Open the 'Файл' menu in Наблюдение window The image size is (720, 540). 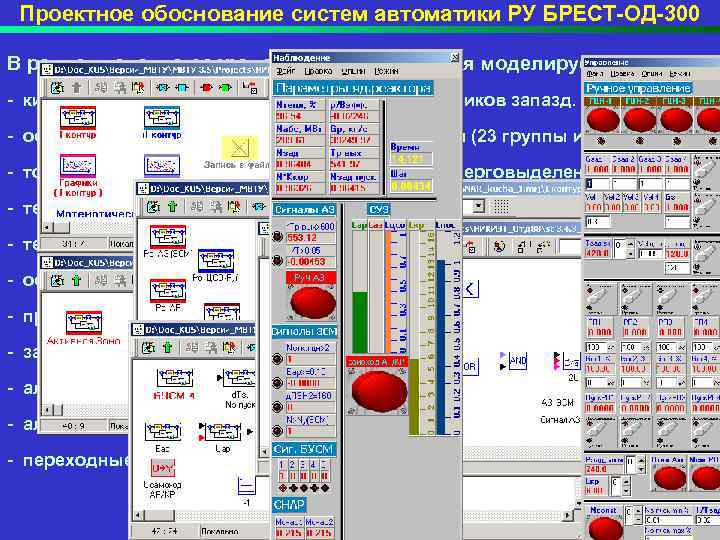pyautogui.click(x=285, y=71)
